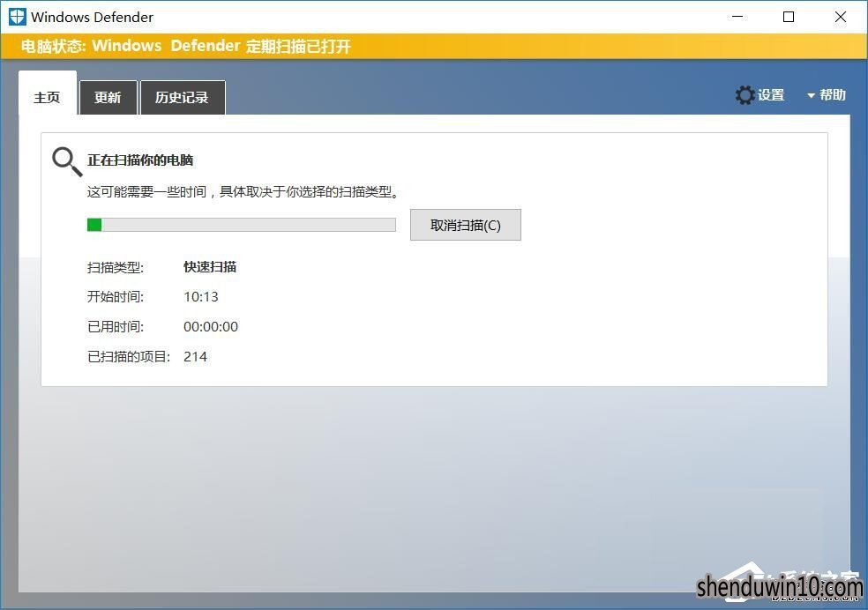868x610 pixels.
Task: Click the yellow 电脑状态 status banner text
Action: pyautogui.click(x=186, y=46)
